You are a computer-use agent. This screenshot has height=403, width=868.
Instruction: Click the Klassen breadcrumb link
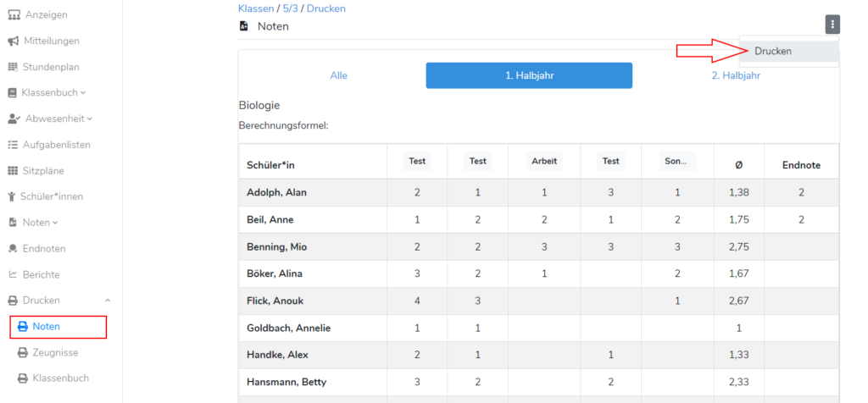[257, 8]
